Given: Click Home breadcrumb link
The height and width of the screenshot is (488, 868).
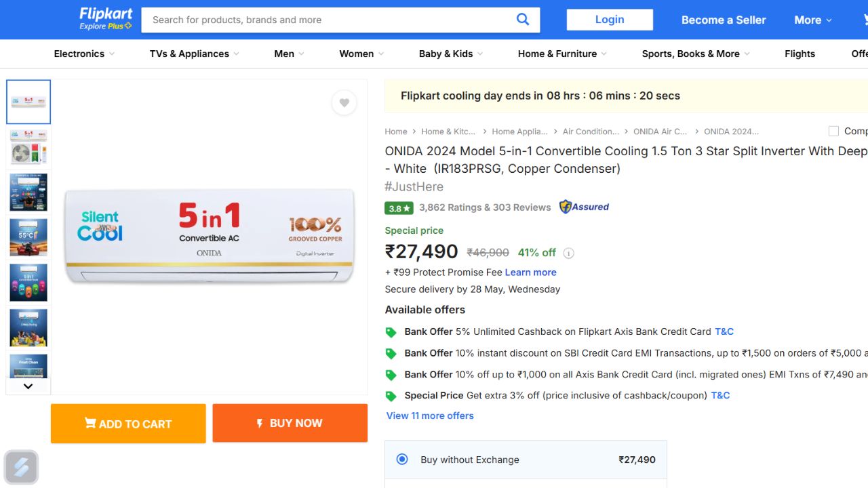Looking at the screenshot, I should pyautogui.click(x=396, y=131).
